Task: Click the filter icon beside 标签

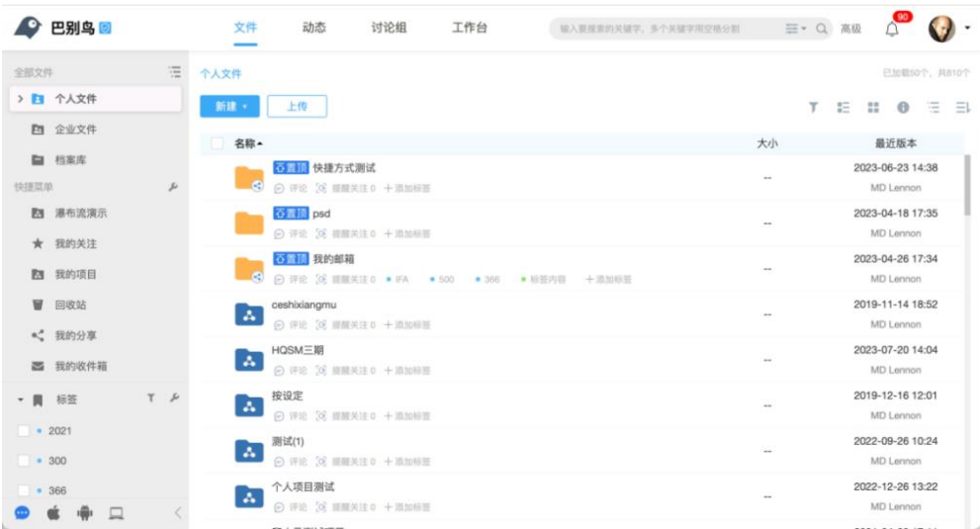Action: [150, 397]
